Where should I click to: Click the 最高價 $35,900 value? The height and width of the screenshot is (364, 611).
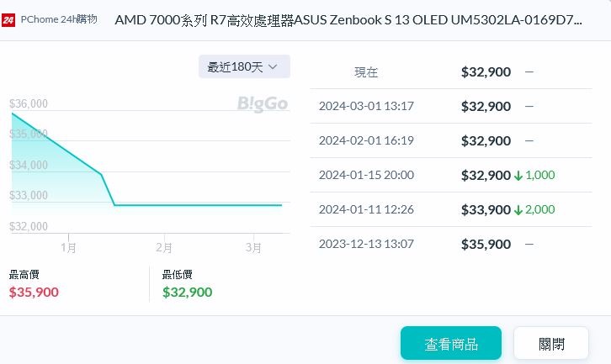[34, 292]
